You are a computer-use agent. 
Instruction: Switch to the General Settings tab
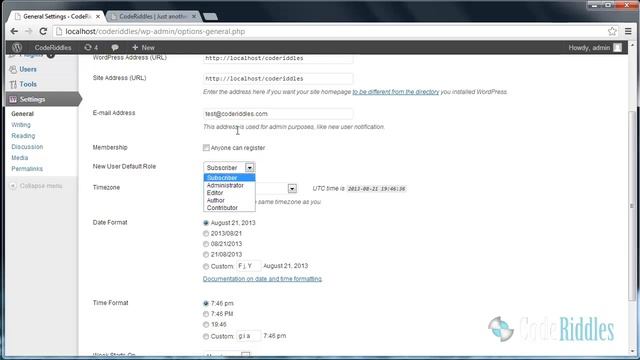click(x=57, y=16)
